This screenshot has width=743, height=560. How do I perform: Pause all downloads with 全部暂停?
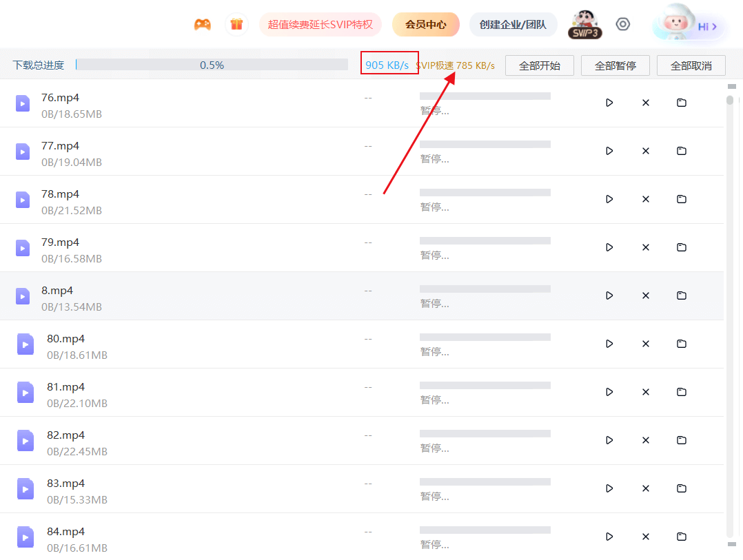(615, 65)
